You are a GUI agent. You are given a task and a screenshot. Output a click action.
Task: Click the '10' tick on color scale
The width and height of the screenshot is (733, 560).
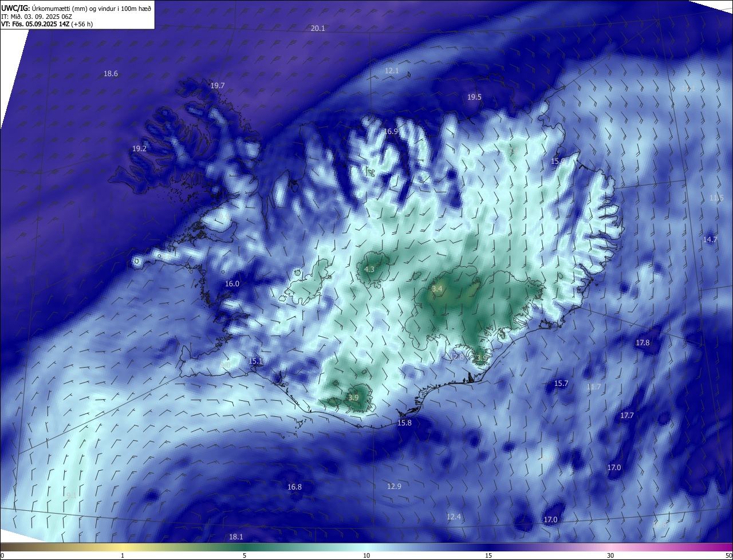coord(366,555)
